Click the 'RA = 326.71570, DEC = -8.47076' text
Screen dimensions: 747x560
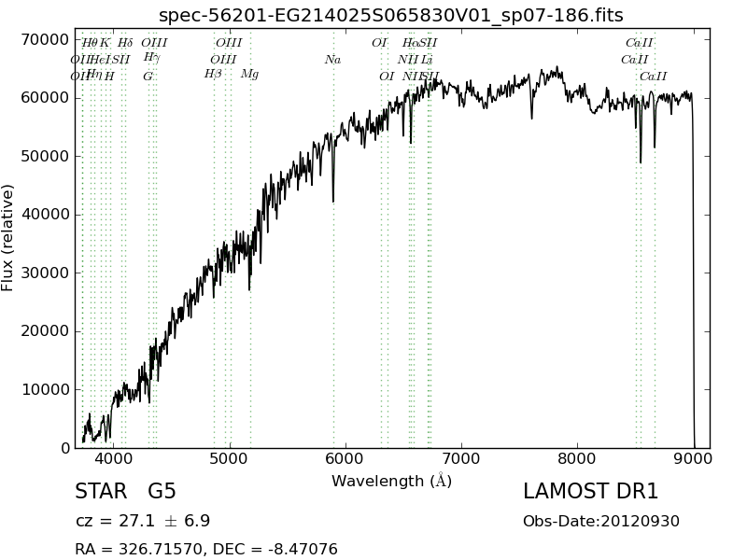pyautogui.click(x=206, y=549)
